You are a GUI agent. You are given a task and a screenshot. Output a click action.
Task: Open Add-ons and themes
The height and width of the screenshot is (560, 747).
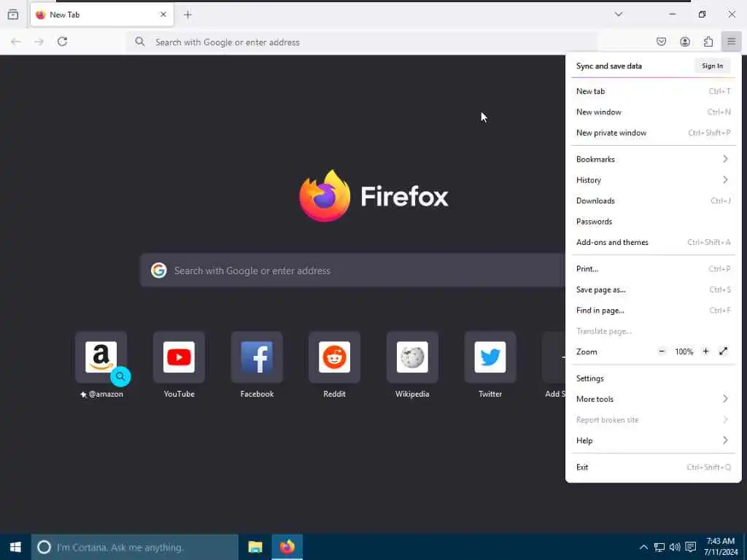click(653, 242)
